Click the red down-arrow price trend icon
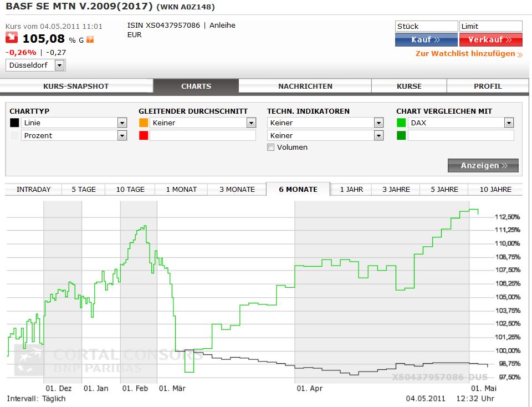Image resolution: width=532 pixels, height=407 pixels. click(12, 38)
